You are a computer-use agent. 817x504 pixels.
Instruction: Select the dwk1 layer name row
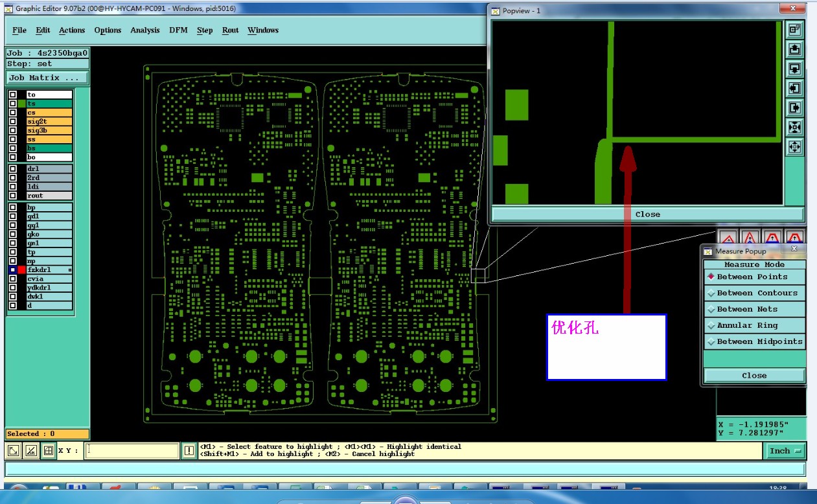49,296
